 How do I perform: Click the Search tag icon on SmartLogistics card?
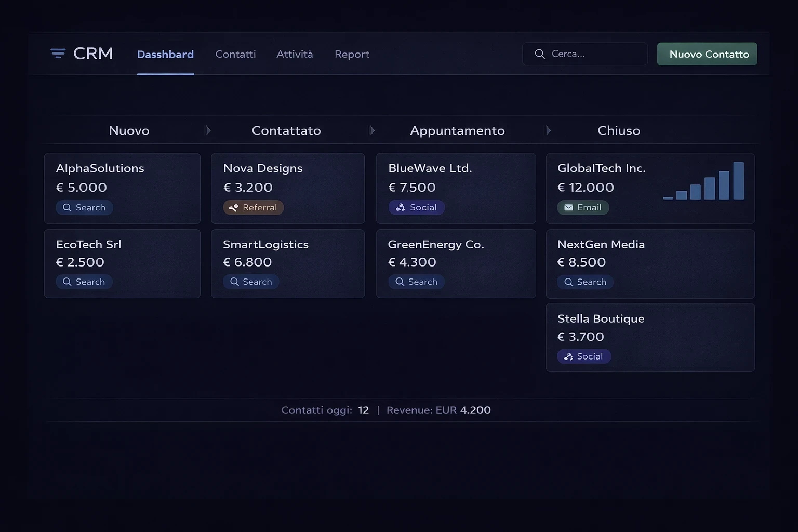(x=234, y=282)
